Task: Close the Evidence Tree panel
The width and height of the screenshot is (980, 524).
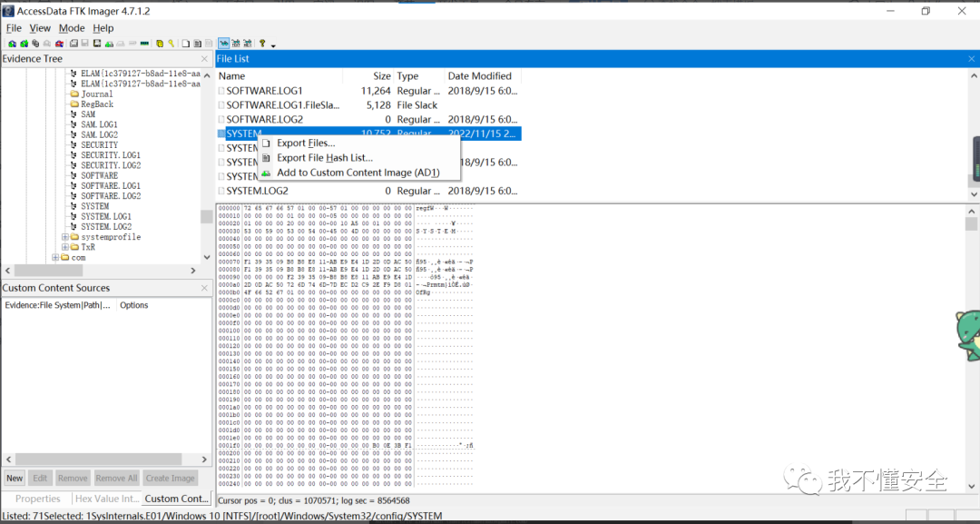Action: point(204,59)
